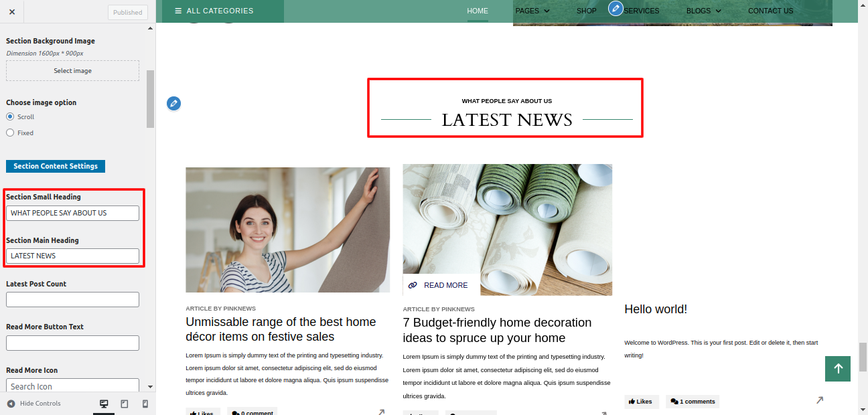This screenshot has height=415, width=868.
Task: Close the Customizer with the X icon
Action: pyautogui.click(x=12, y=12)
